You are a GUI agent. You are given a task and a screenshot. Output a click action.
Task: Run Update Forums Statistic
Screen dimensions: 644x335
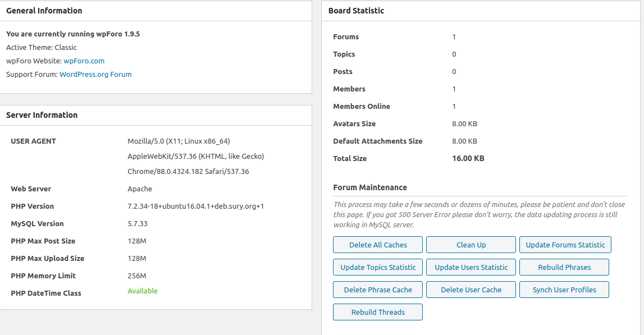coord(565,245)
